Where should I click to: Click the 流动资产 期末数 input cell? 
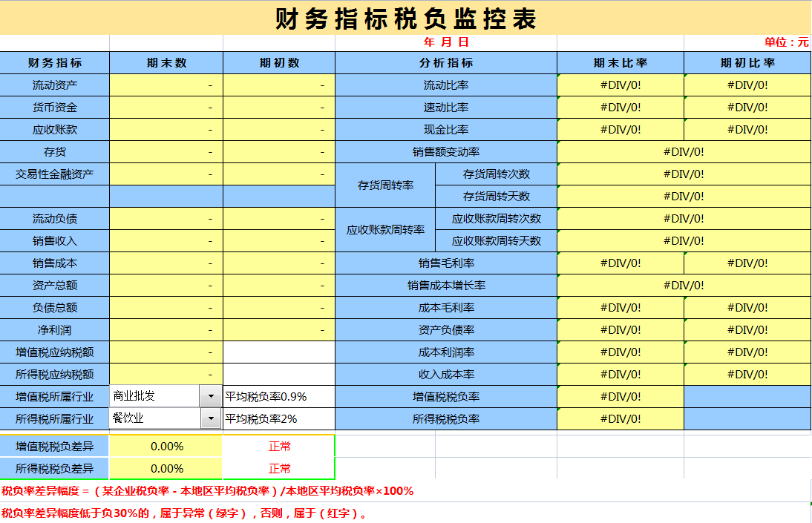(165, 85)
